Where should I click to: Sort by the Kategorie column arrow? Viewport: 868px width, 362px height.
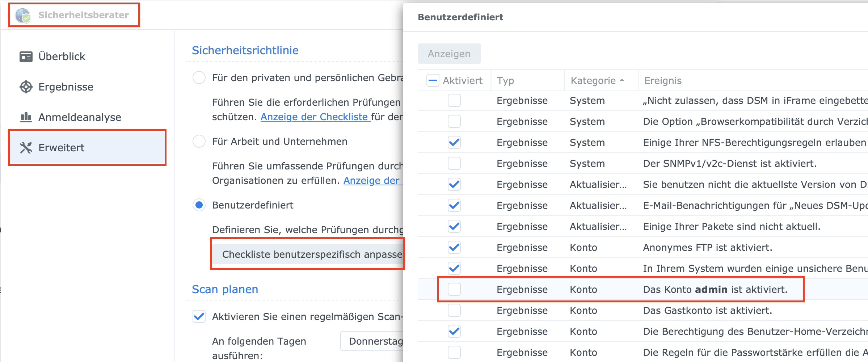pos(622,80)
